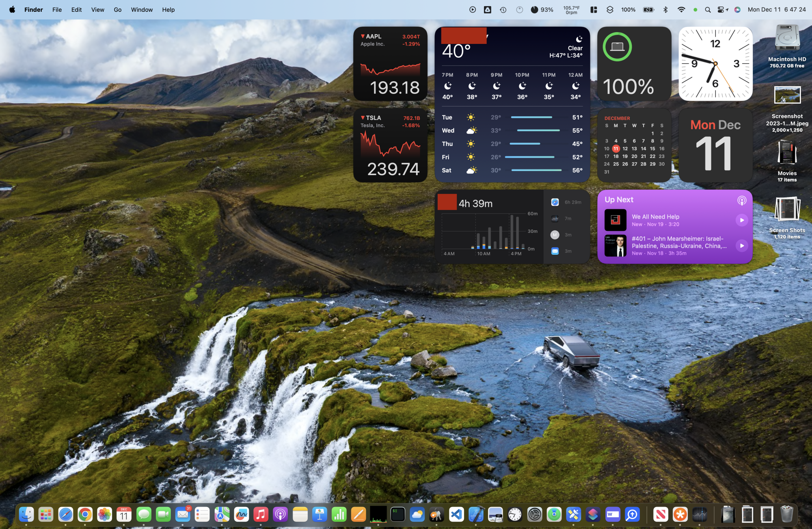
Task: Open Visual Studio Code from the Dock
Action: [x=456, y=515]
